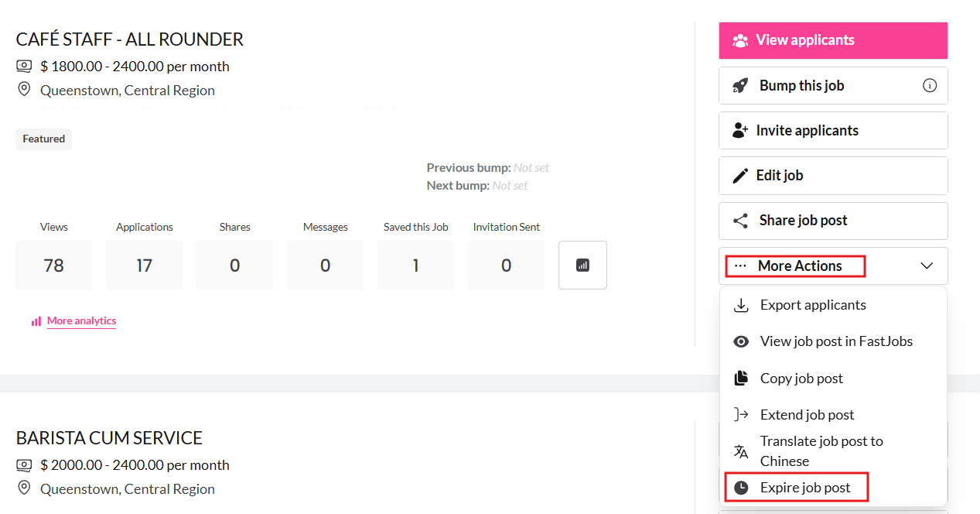Click the download icon for Export applicants
The image size is (980, 514).
tap(741, 305)
